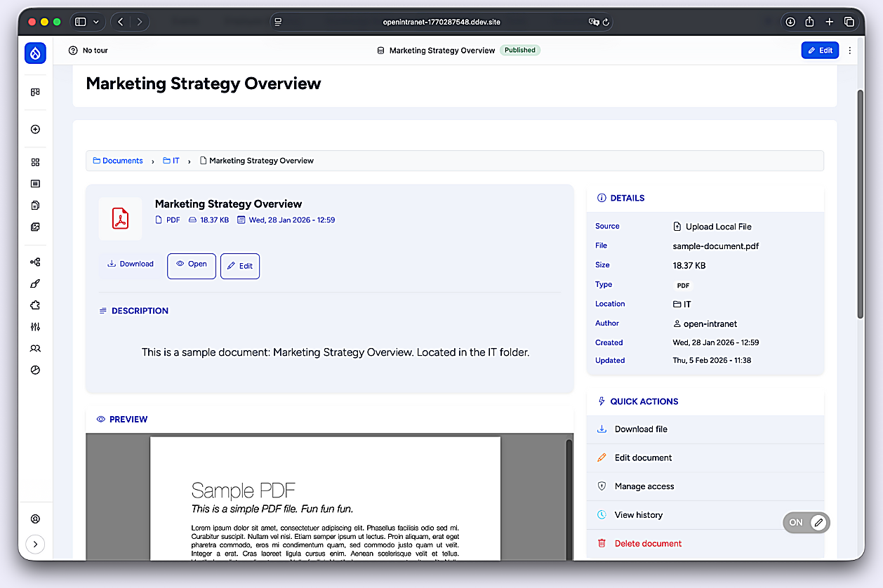Image resolution: width=883 pixels, height=588 pixels.
Task: Click the plus create icon in sidebar
Action: click(x=35, y=129)
